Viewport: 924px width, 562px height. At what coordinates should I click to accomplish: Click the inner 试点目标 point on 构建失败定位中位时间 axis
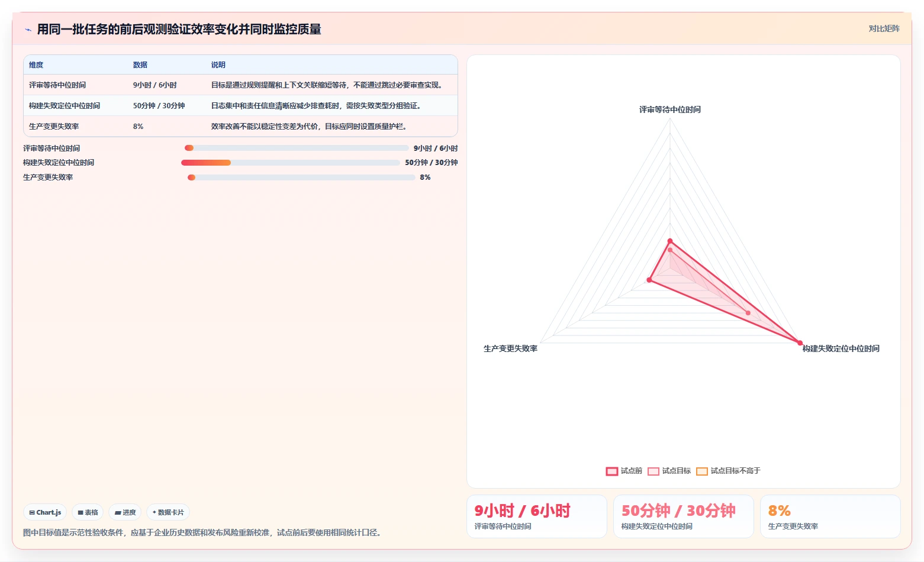coord(748,313)
